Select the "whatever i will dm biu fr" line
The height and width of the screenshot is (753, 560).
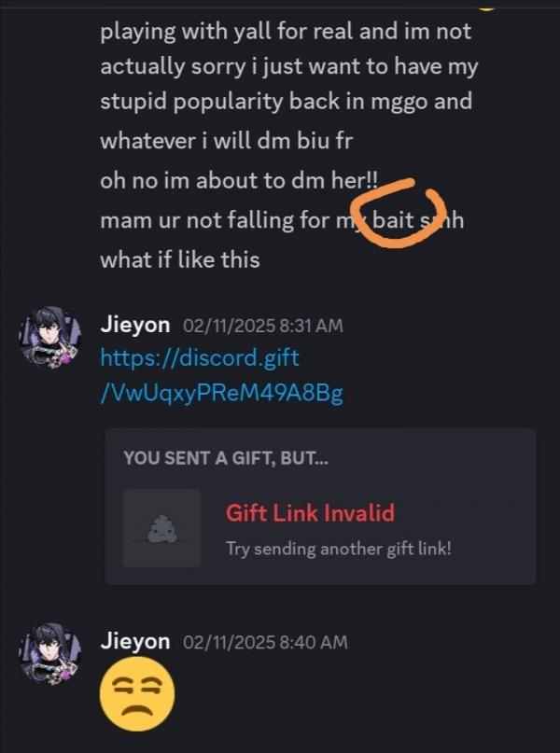point(227,141)
